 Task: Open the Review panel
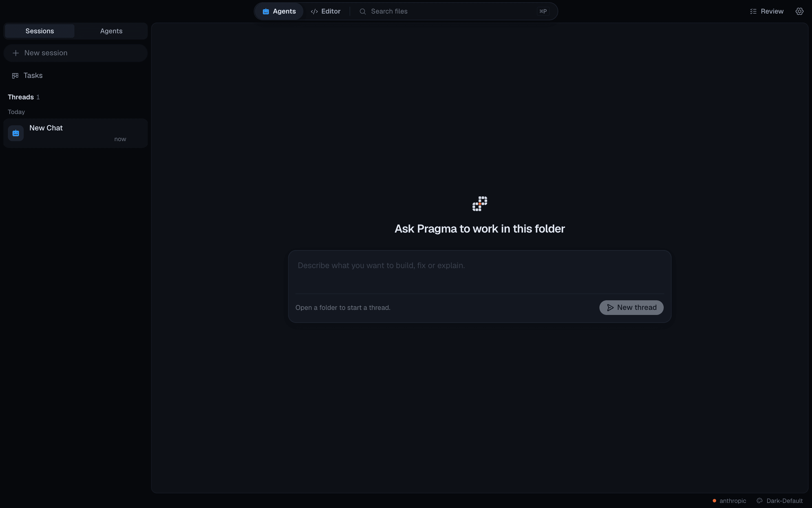[767, 11]
